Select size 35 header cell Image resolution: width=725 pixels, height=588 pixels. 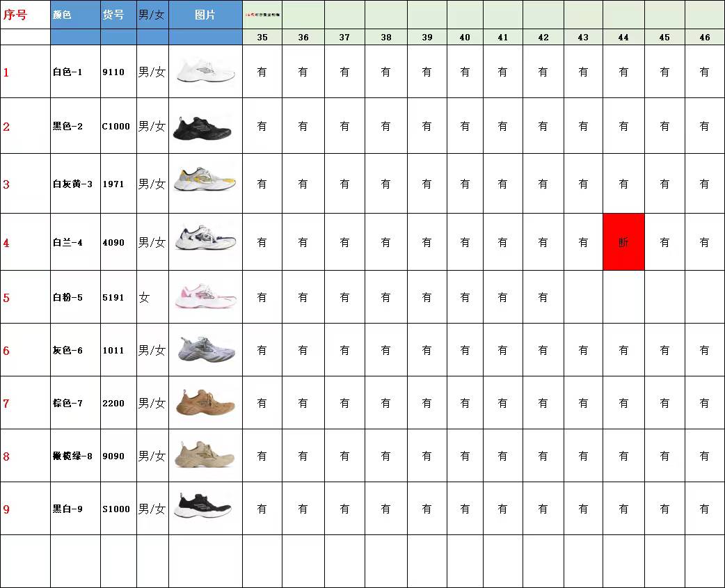[x=262, y=38]
